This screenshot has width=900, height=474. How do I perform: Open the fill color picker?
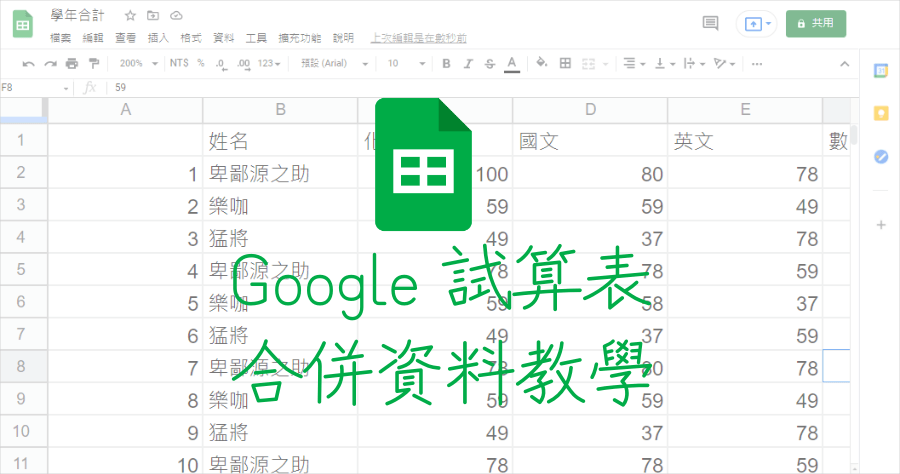(541, 63)
